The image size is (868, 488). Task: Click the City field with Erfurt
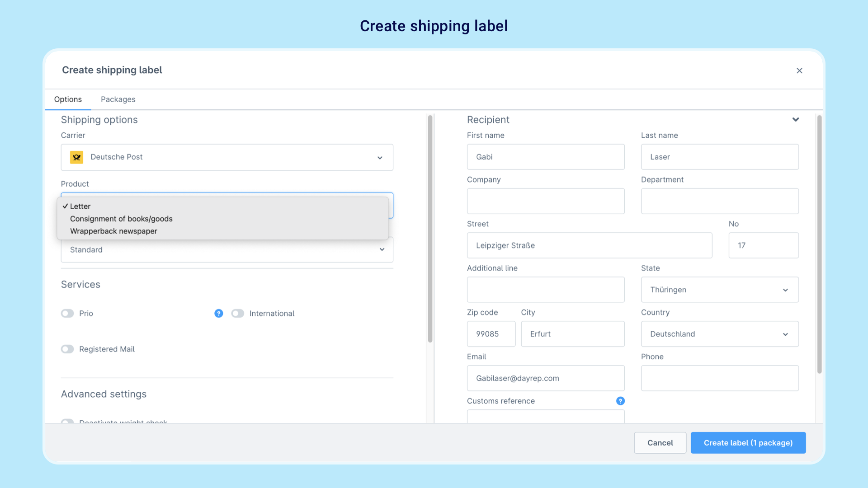tap(573, 334)
